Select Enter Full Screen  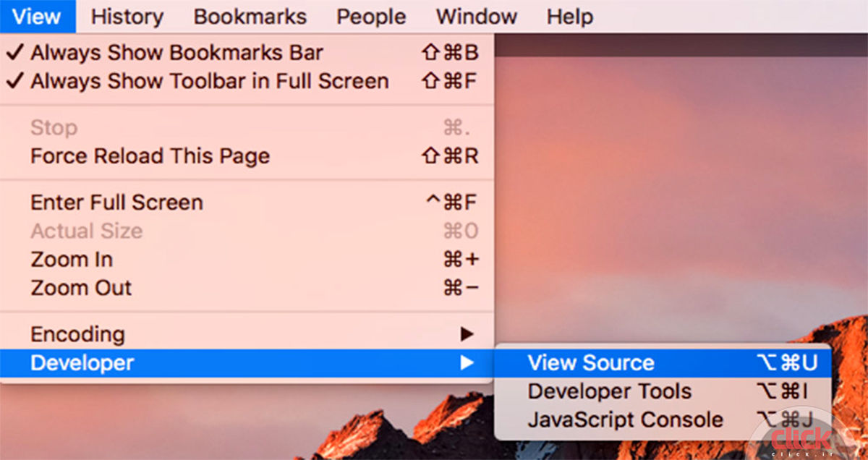point(116,203)
